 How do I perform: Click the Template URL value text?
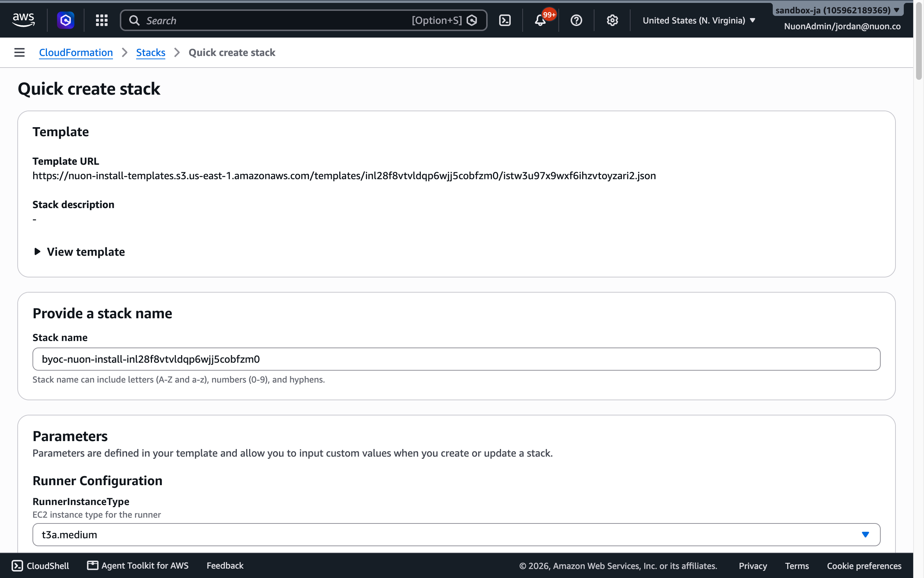tap(344, 176)
